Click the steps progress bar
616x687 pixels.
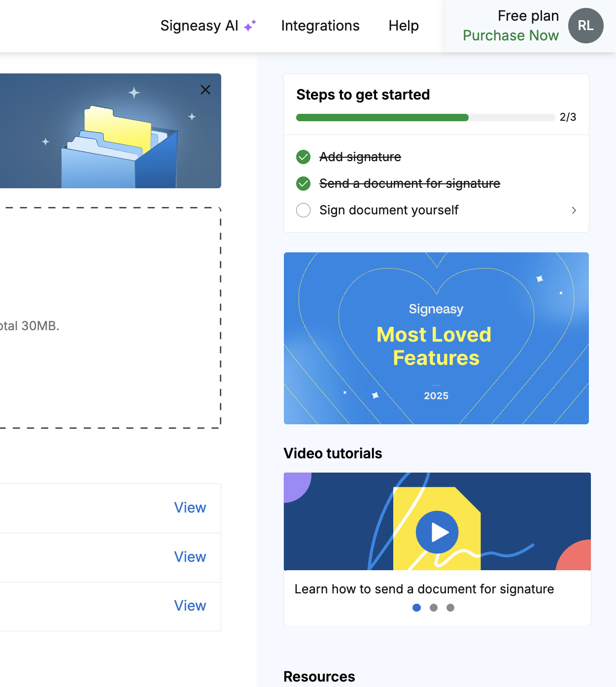425,117
